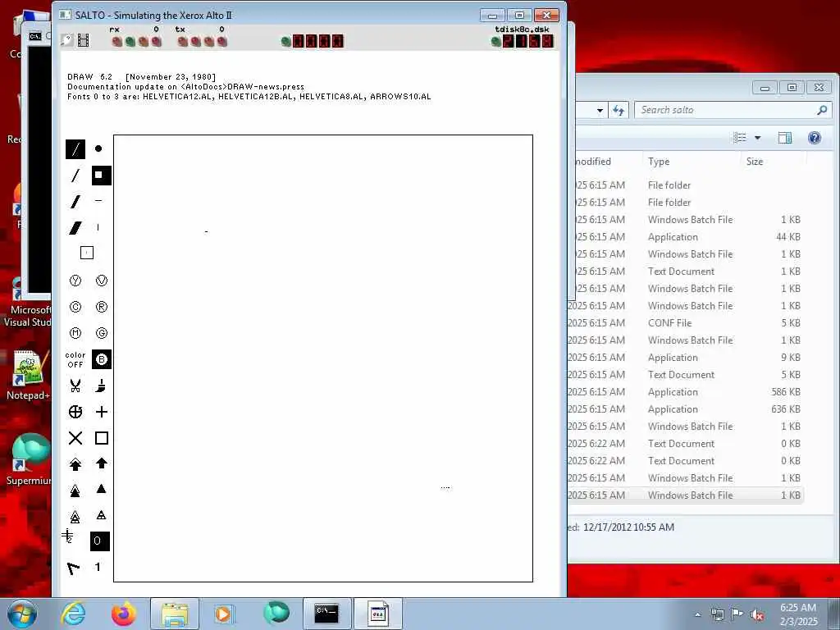Choose the square brush shape
The image size is (840, 630).
coord(101,176)
